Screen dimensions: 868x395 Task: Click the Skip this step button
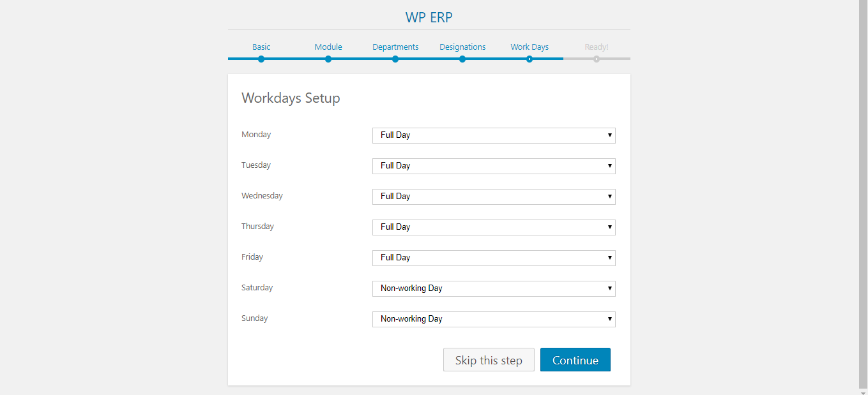click(x=489, y=360)
